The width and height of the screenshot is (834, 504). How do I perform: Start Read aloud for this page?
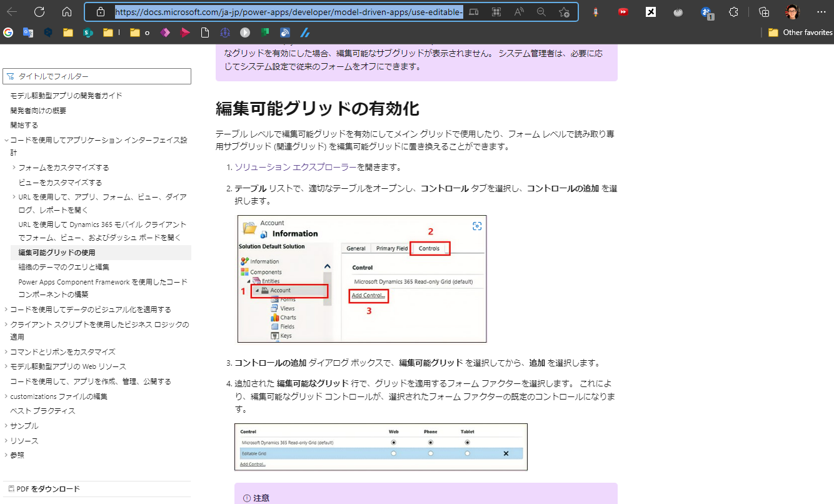pos(519,12)
